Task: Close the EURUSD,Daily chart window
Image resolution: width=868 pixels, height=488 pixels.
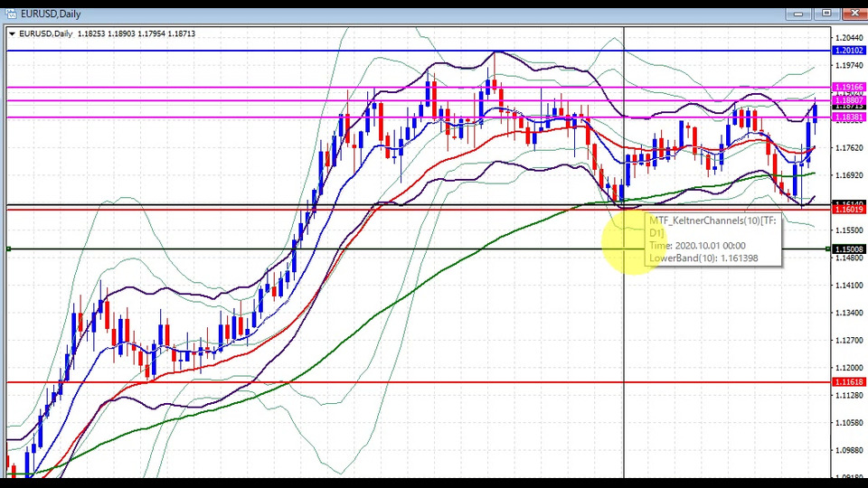Action: tap(854, 14)
